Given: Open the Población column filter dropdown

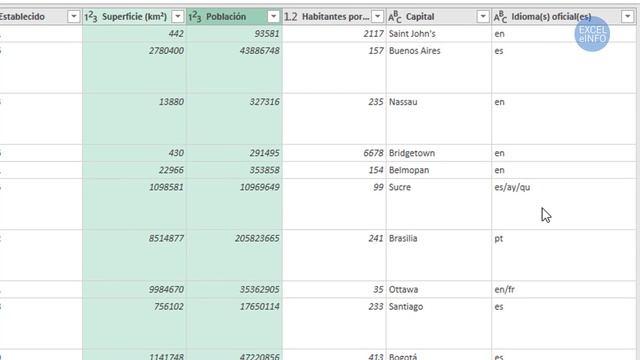Looking at the screenshot, I should tap(273, 17).
